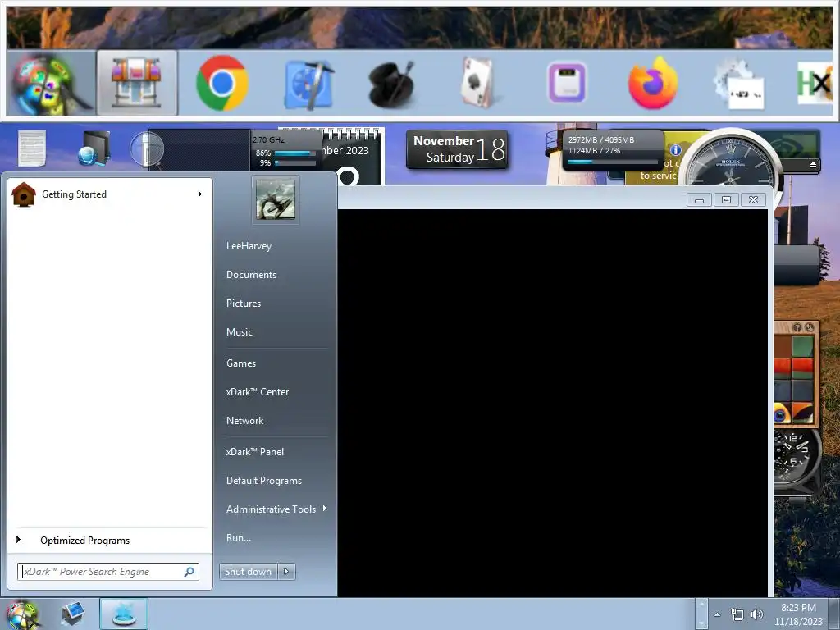Open xDark Center
This screenshot has width=840, height=630.
(x=257, y=392)
